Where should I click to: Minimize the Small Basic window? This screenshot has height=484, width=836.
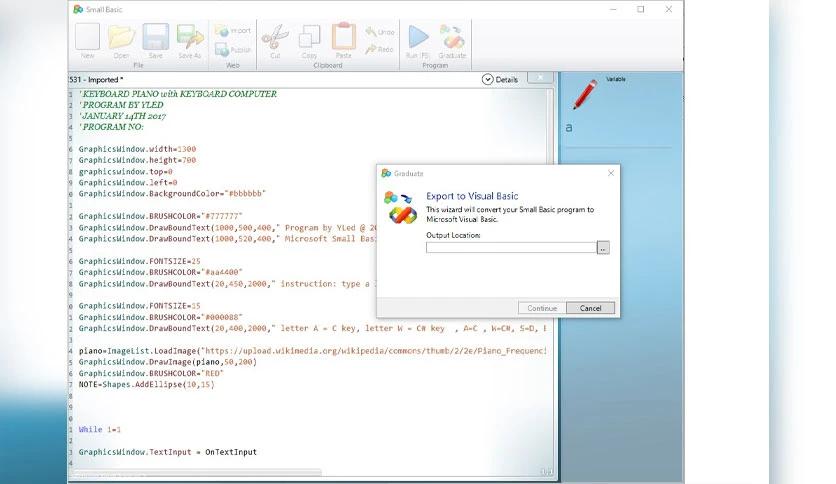[x=613, y=9]
